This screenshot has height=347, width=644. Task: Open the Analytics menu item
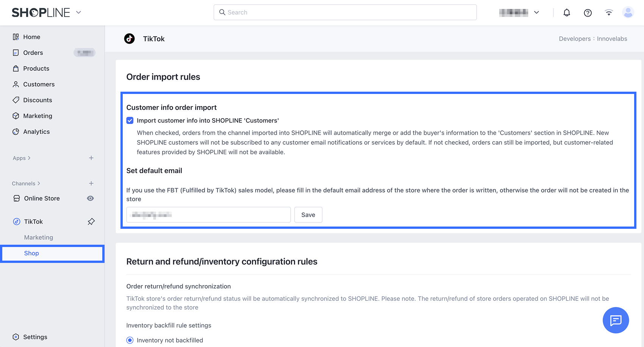click(36, 132)
